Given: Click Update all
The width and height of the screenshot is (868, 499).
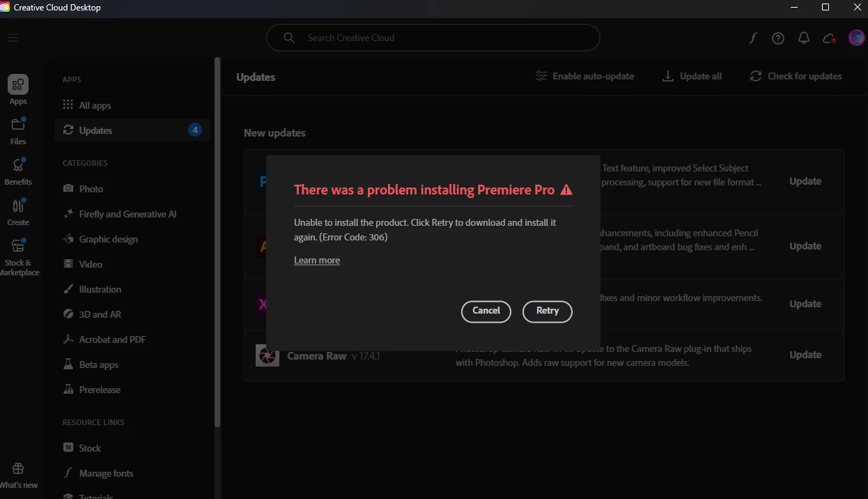Looking at the screenshot, I should point(692,76).
